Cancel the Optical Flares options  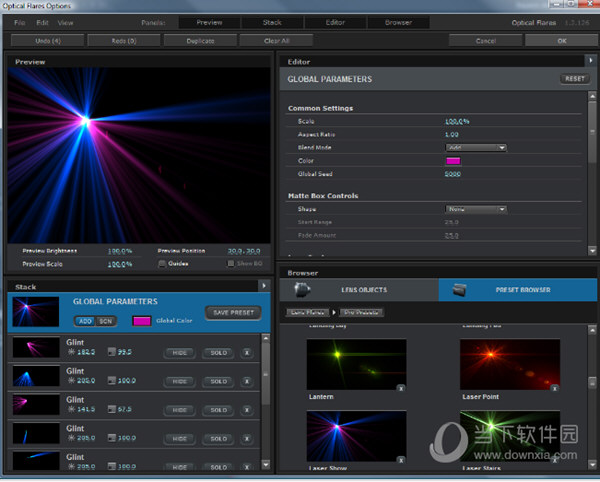point(486,41)
